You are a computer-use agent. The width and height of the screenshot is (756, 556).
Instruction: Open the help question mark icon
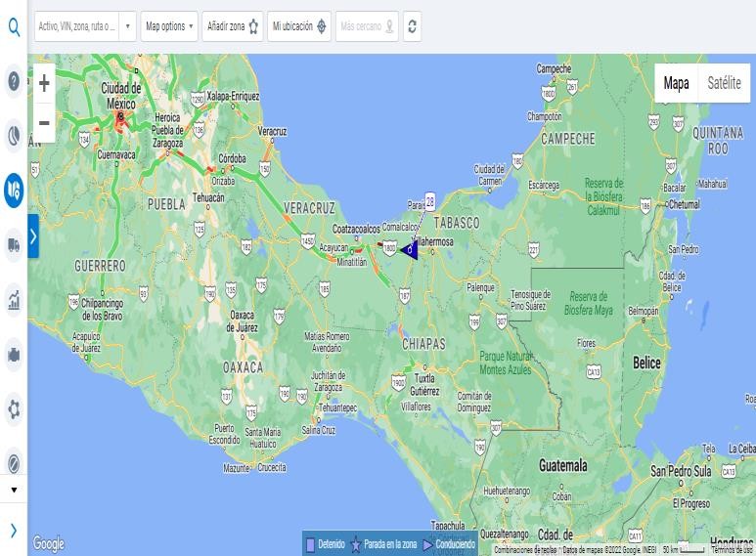14,82
